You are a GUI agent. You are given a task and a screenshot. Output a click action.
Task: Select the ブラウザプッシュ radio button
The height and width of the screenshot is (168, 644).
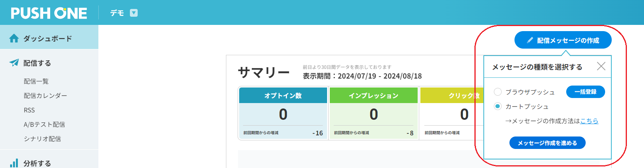click(498, 92)
